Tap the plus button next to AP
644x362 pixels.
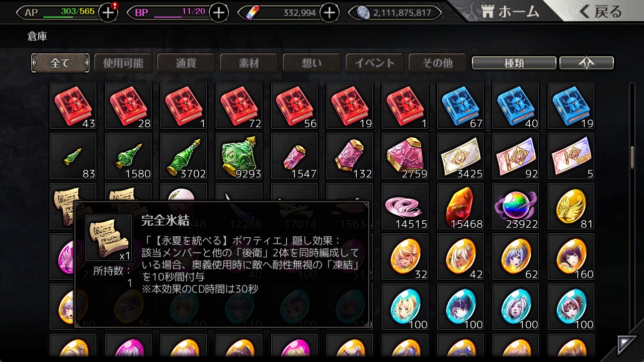click(x=108, y=13)
